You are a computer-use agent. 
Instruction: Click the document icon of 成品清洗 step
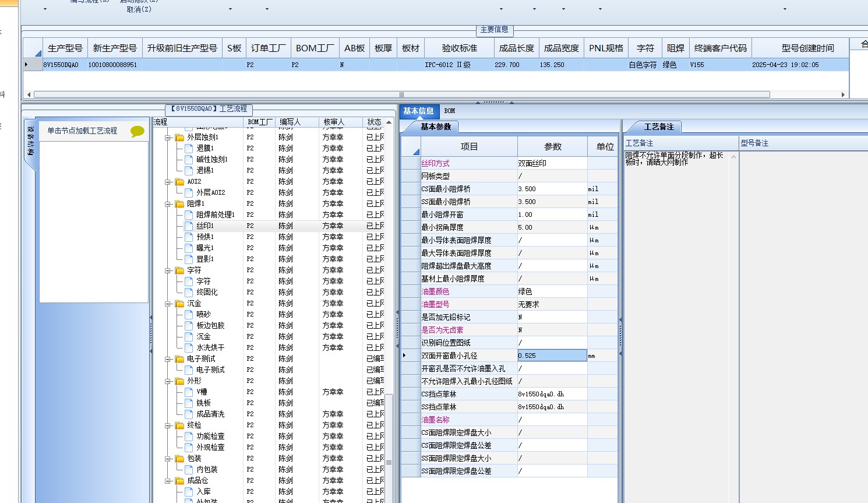pos(189,414)
